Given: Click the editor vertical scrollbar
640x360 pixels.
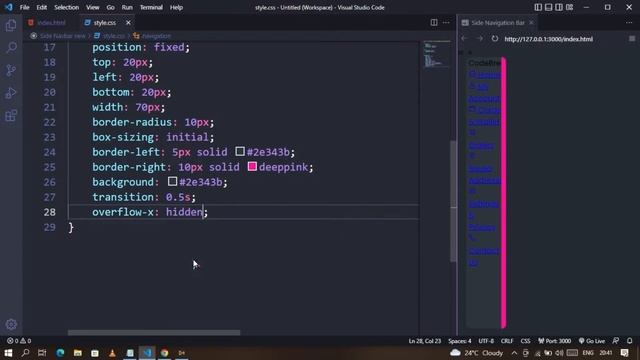Looking at the screenshot, I should pyautogui.click(x=453, y=201).
